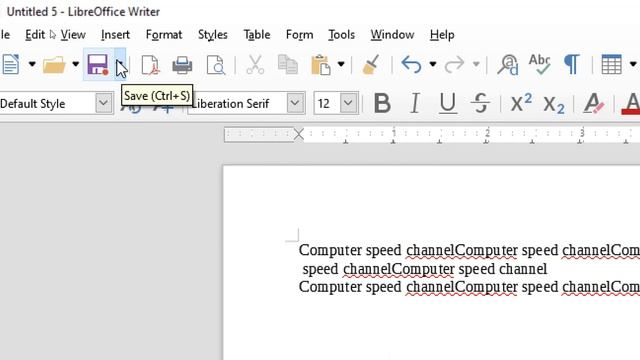Viewport: 640px width, 360px height.
Task: Open the Table menu
Action: coord(257,35)
